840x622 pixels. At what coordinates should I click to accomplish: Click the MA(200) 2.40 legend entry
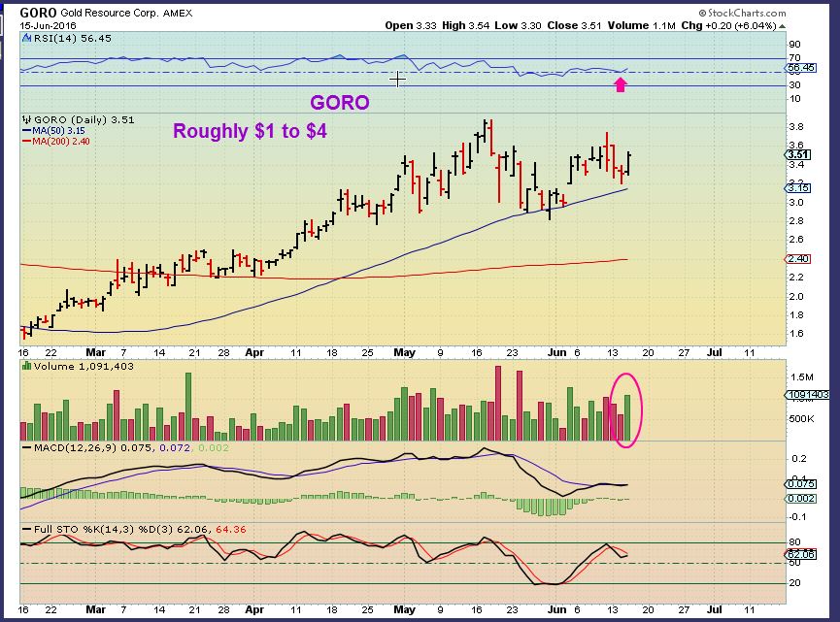click(55, 142)
